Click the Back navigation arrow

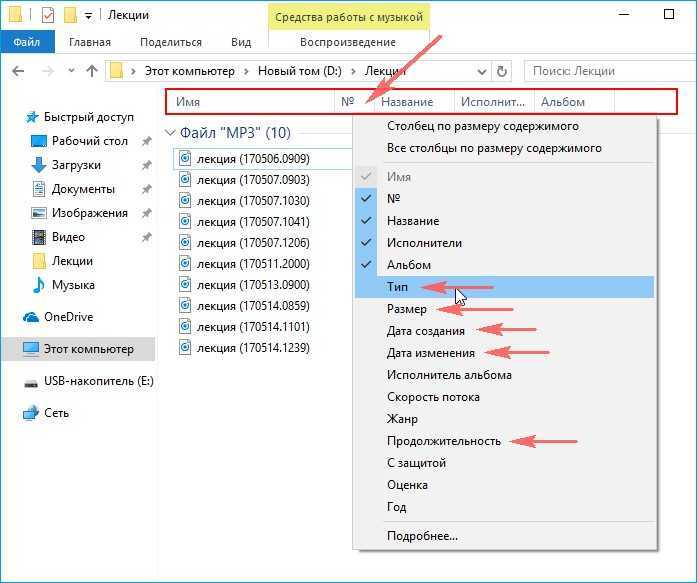pyautogui.click(x=18, y=71)
